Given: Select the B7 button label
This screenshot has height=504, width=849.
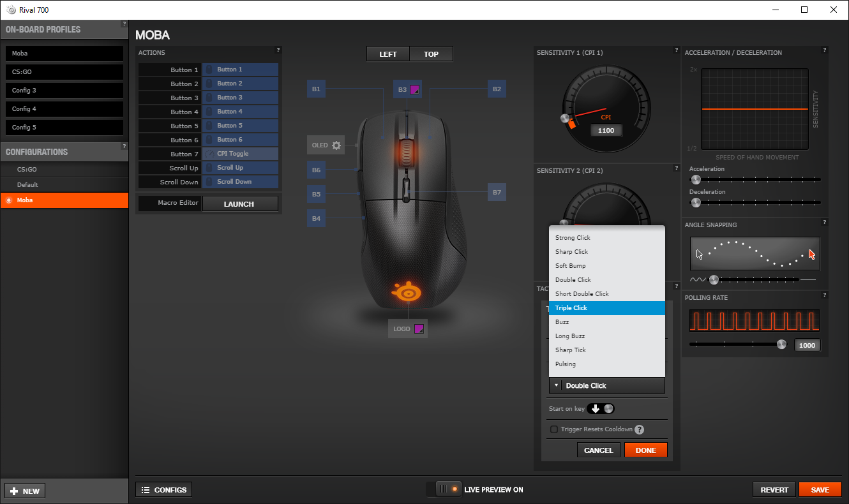Looking at the screenshot, I should coord(497,191).
